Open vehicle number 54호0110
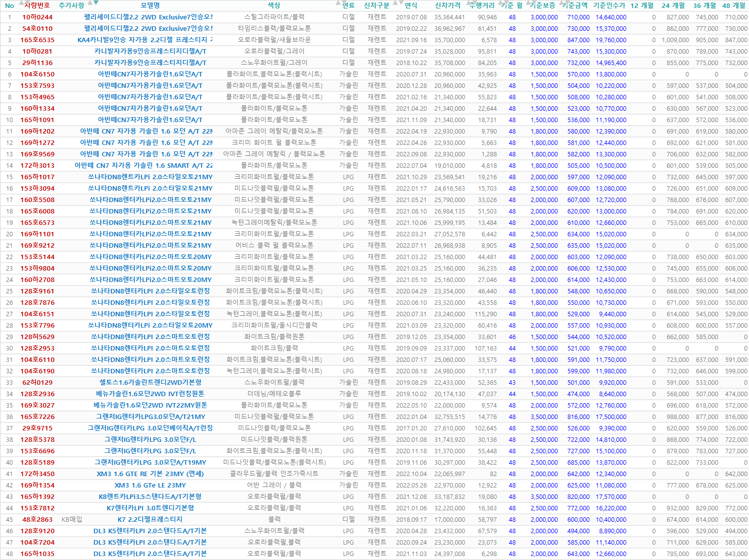The image size is (749, 560). 37,29
